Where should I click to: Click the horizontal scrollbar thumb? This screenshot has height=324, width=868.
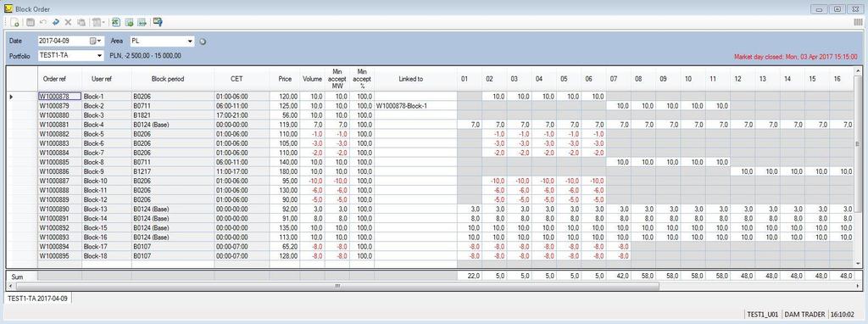pyautogui.click(x=337, y=287)
